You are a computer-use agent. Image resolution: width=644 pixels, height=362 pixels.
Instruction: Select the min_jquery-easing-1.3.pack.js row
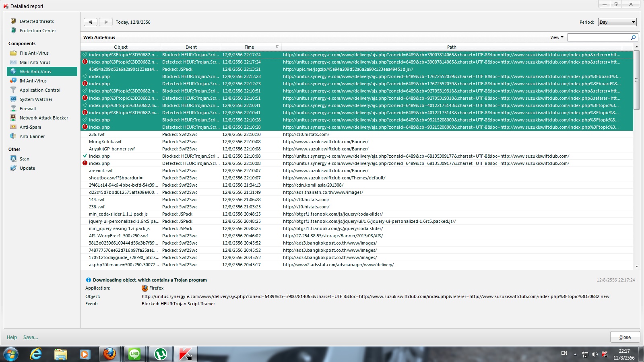point(357,228)
